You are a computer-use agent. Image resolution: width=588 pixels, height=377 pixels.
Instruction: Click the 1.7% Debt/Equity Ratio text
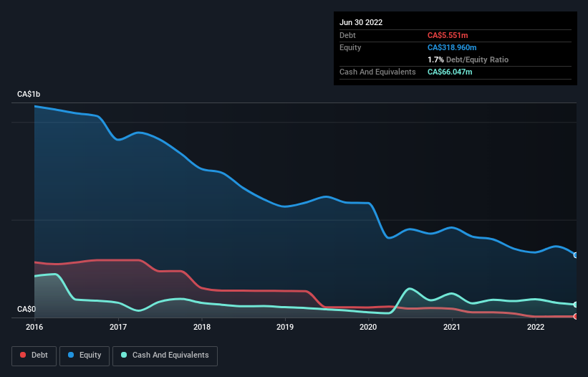[x=468, y=59]
